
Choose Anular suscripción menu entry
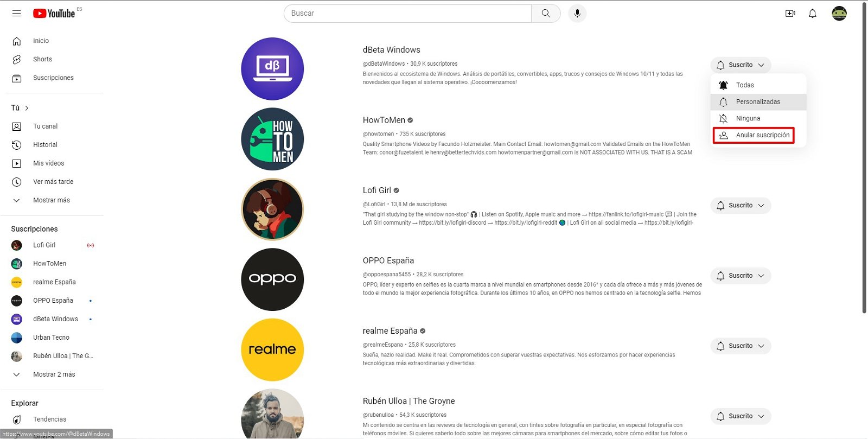(758, 135)
